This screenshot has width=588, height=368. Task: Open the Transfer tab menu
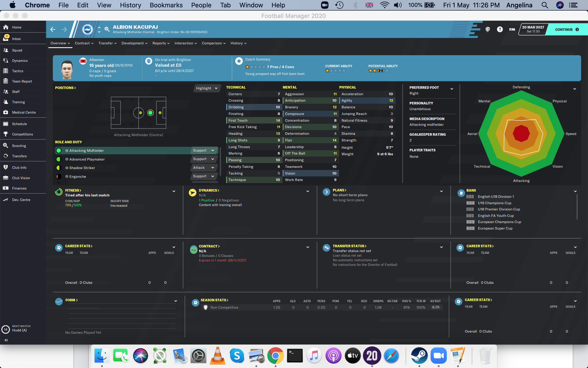(107, 43)
